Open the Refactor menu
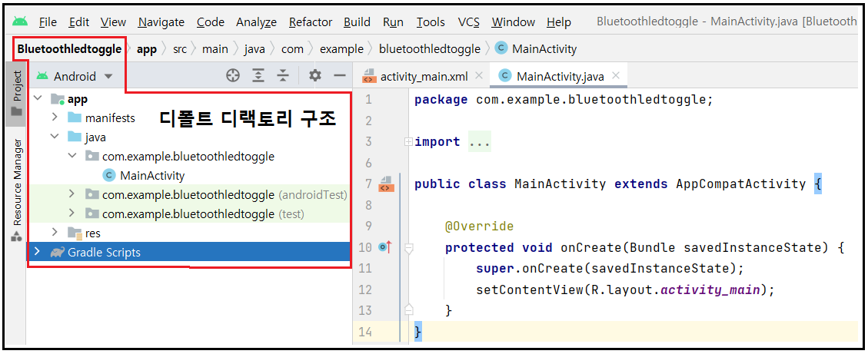The image size is (868, 354). (310, 22)
